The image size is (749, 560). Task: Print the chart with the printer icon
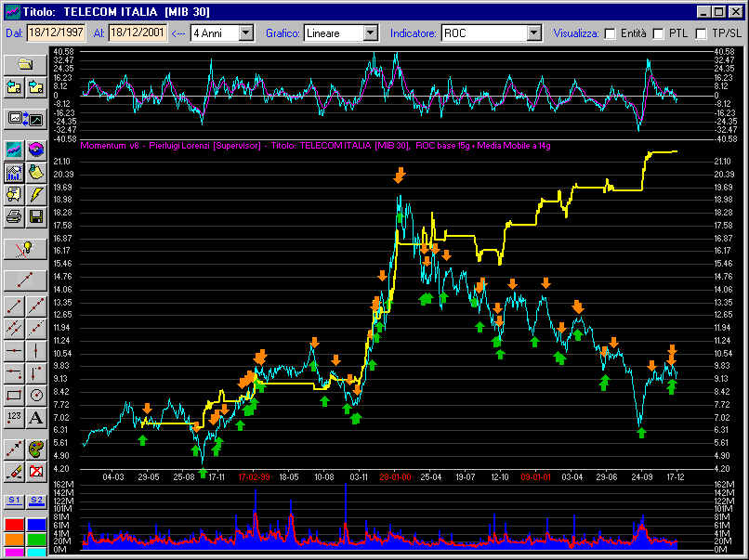(14, 216)
